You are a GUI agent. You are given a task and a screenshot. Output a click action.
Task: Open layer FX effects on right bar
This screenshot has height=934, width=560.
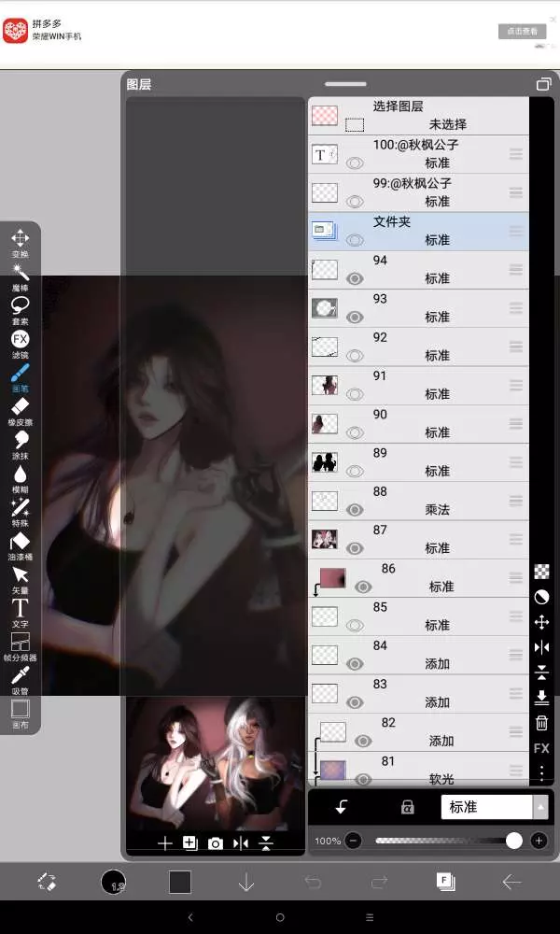tap(541, 749)
